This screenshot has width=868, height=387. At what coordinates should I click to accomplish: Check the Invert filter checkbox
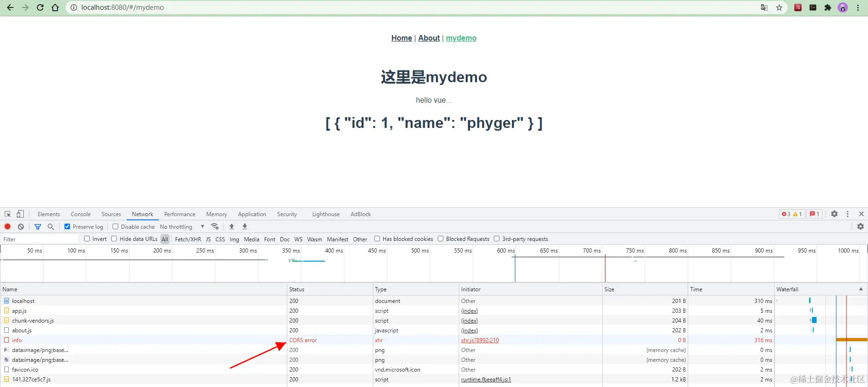click(87, 239)
